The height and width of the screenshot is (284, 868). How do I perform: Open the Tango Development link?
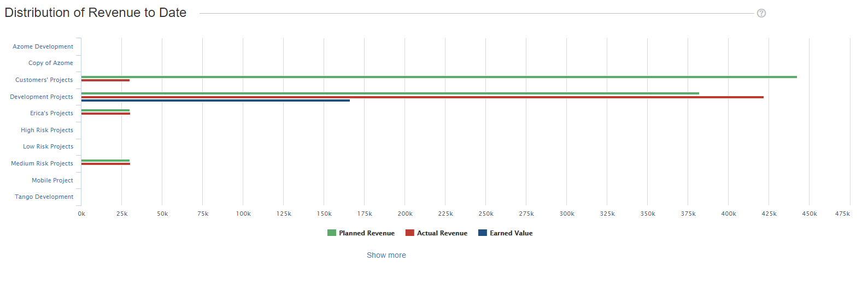coord(44,197)
